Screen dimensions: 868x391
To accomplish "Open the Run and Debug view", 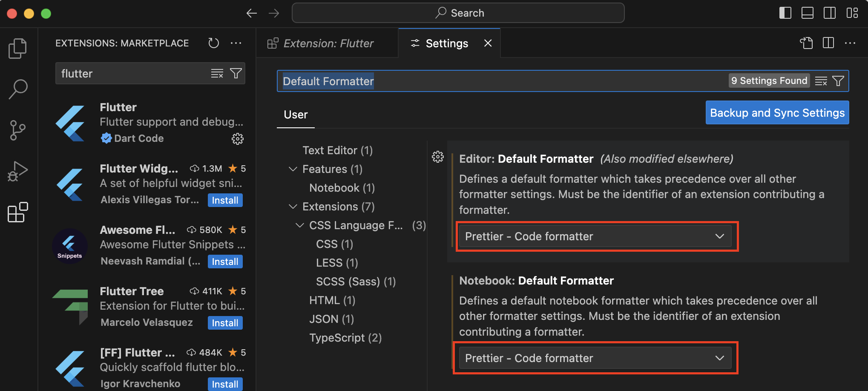I will click(17, 171).
